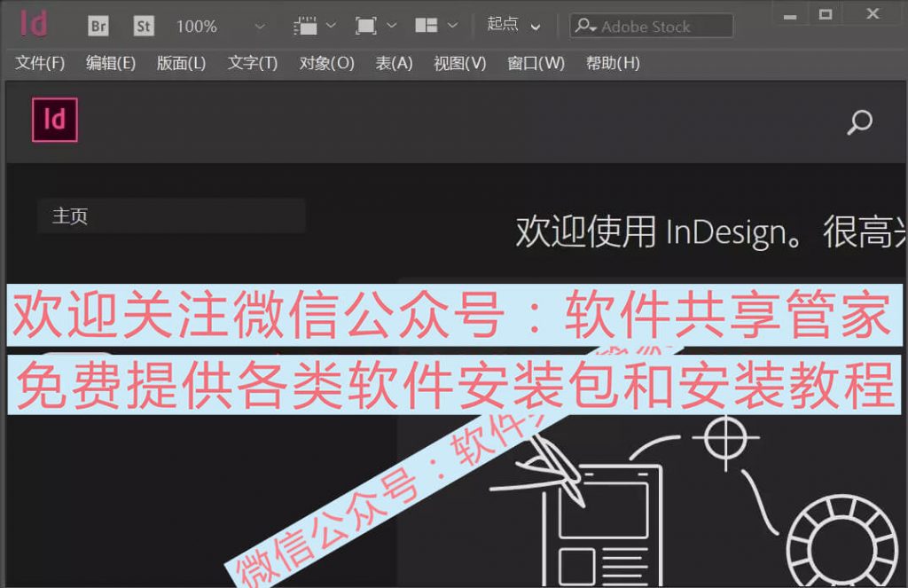This screenshot has width=908, height=588.
Task: Close the InDesign window
Action: point(873,14)
